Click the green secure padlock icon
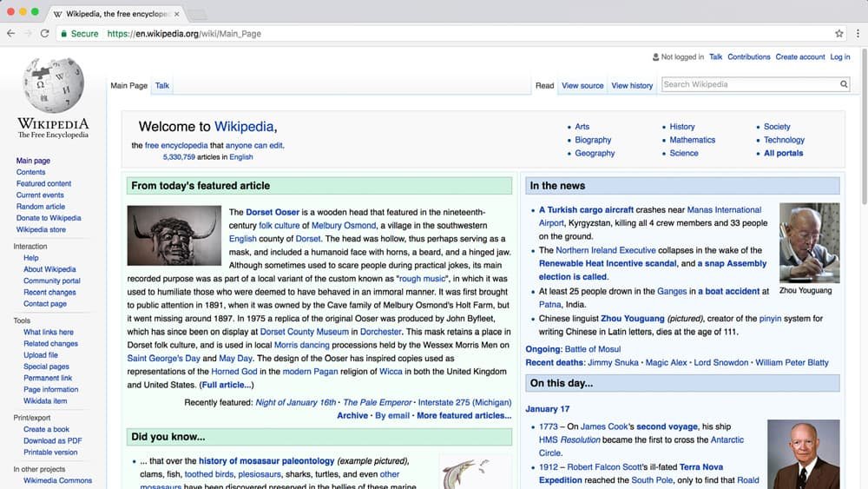868x489 pixels. [63, 34]
